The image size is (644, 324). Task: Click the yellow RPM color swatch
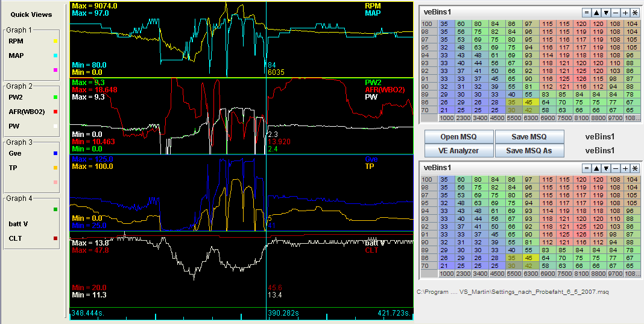click(55, 42)
